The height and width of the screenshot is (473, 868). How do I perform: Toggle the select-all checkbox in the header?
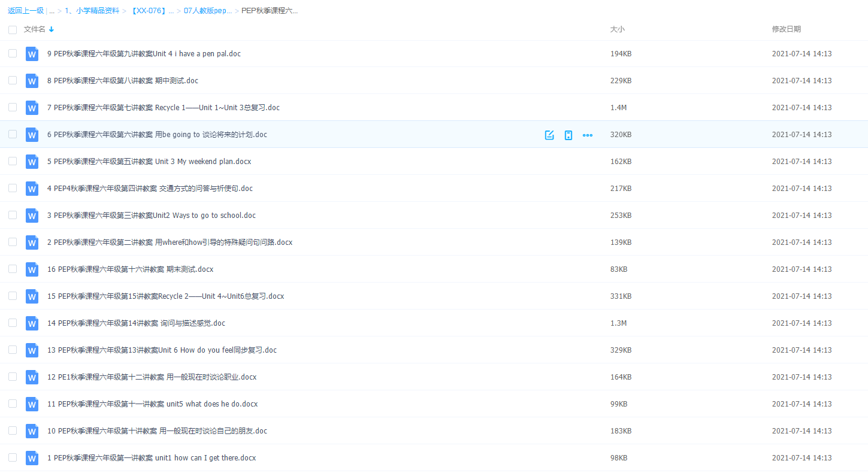(13, 29)
